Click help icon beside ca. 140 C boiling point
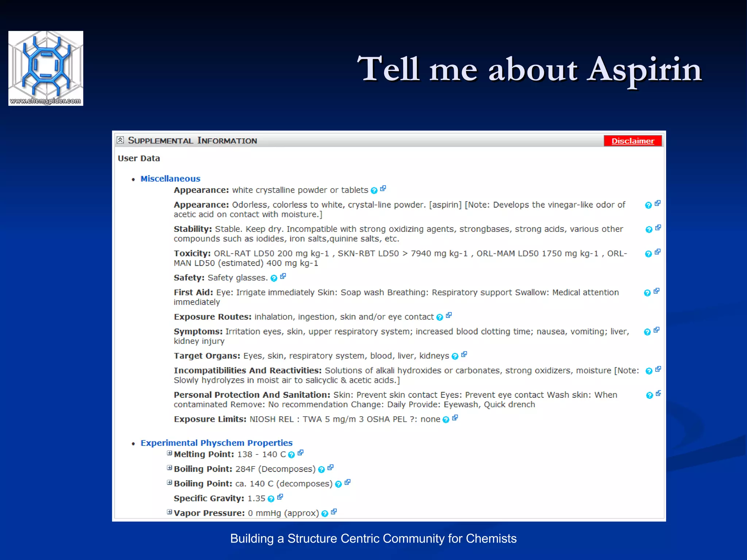Viewport: 747px width, 560px height. coord(338,485)
